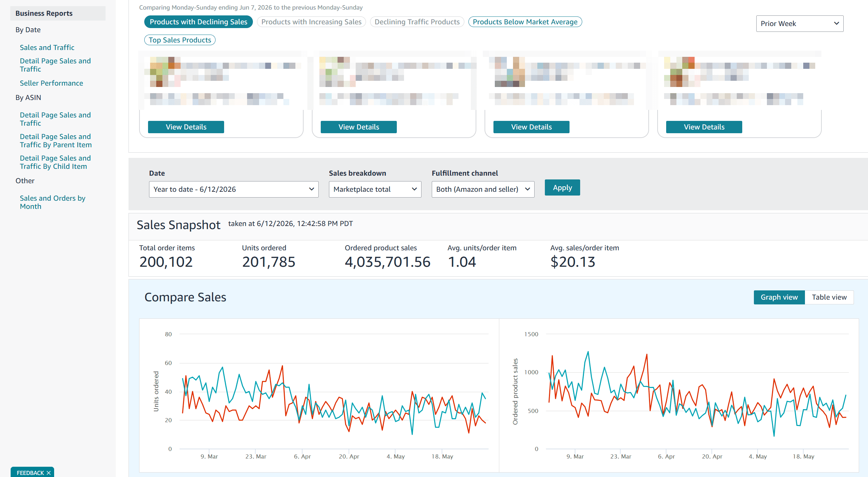Close the FEEDBACK tab with its X icon
The width and height of the screenshot is (868, 477).
[49, 473]
